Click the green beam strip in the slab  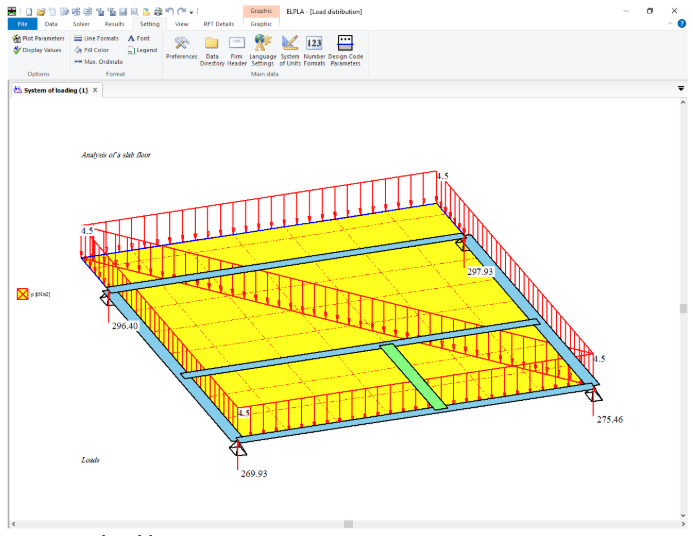pyautogui.click(x=413, y=376)
